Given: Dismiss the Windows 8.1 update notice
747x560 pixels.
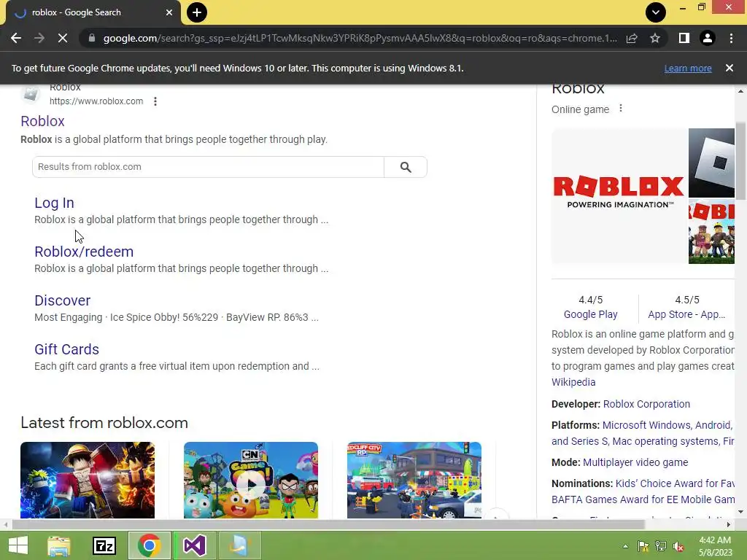Looking at the screenshot, I should point(729,68).
